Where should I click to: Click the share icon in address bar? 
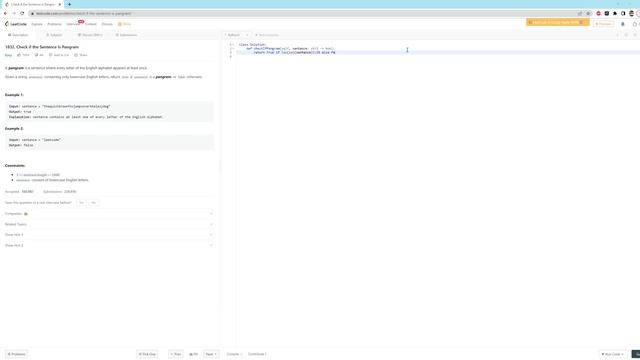[580, 13]
